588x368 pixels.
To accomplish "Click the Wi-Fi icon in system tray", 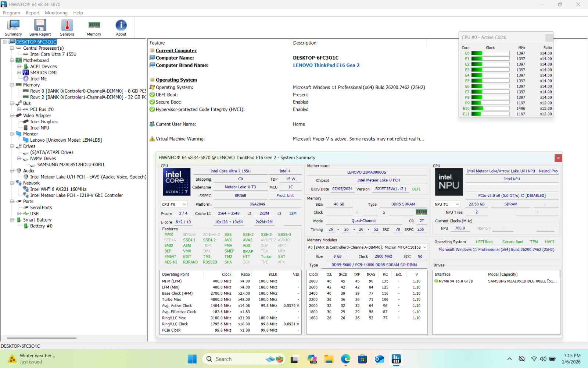I will [x=534, y=359].
